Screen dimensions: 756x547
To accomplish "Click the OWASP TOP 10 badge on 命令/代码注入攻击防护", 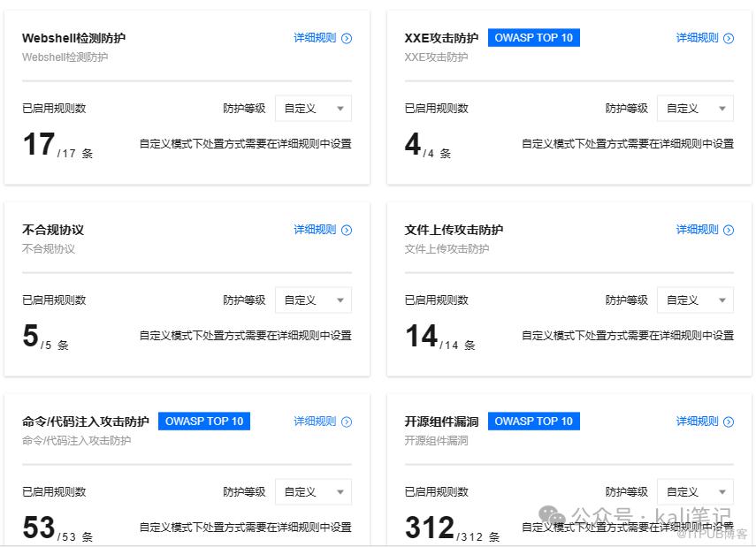I will click(204, 422).
